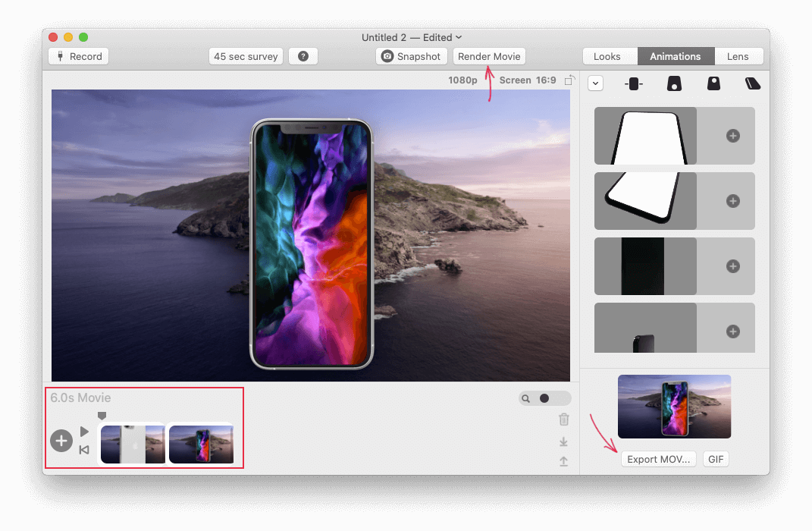The width and height of the screenshot is (812, 531).
Task: Rewind timeline to the start
Action: point(84,450)
